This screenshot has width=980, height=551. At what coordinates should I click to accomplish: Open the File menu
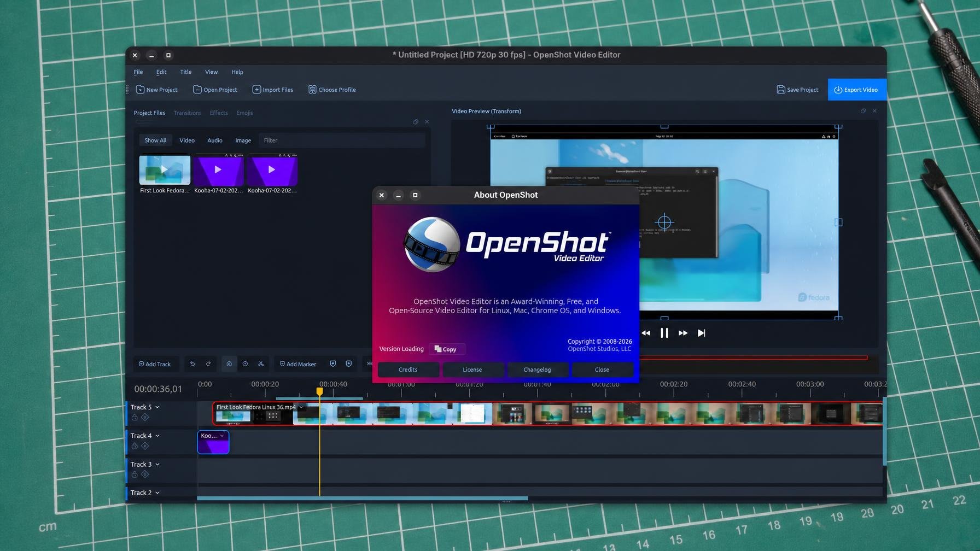[x=138, y=72]
